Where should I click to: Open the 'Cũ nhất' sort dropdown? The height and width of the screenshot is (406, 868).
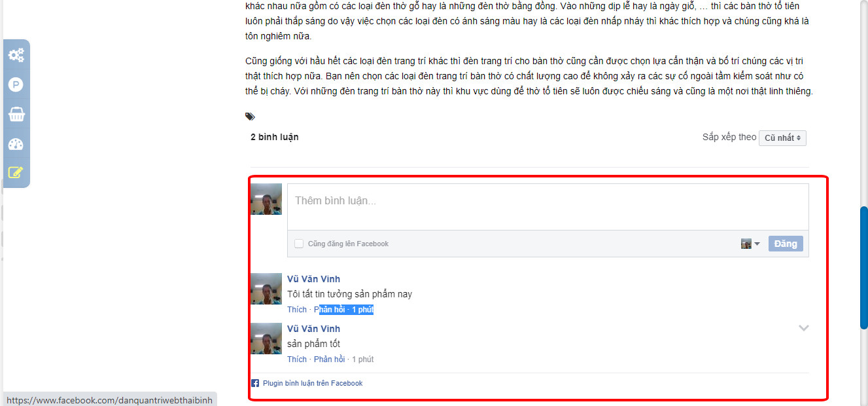[782, 138]
